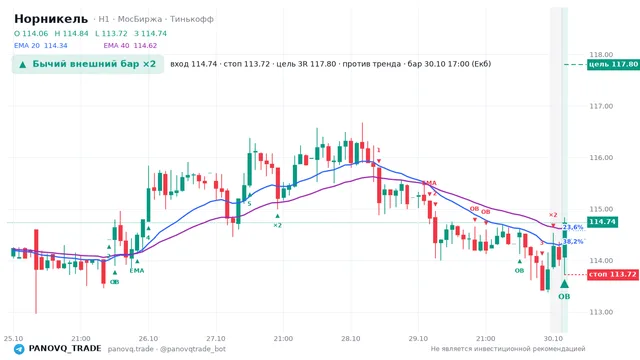Click the EMA 40 114.62 legend entry
The height and width of the screenshot is (360, 640).
[x=130, y=45]
